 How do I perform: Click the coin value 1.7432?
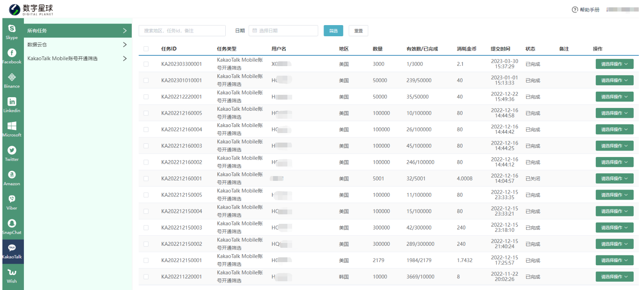(464, 260)
